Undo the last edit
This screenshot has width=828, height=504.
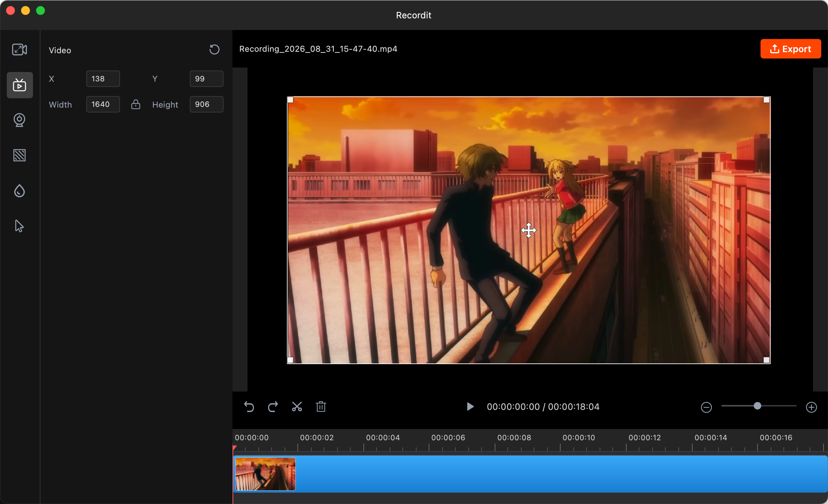249,407
